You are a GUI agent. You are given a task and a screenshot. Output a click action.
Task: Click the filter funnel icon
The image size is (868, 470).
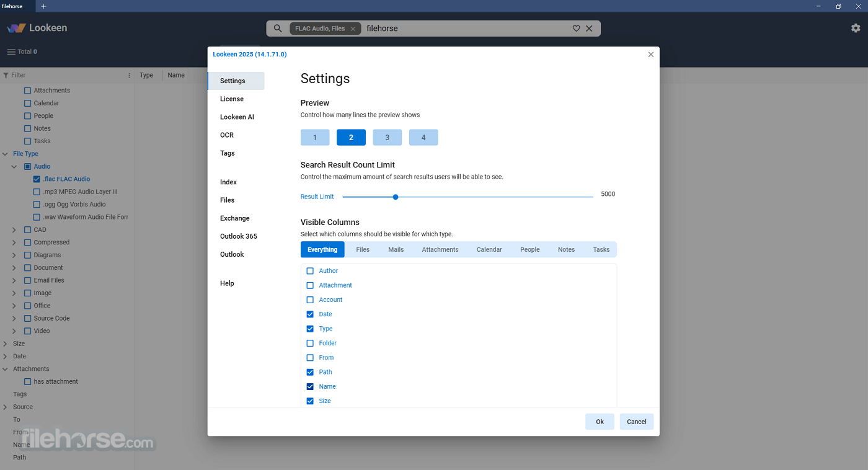pos(6,75)
